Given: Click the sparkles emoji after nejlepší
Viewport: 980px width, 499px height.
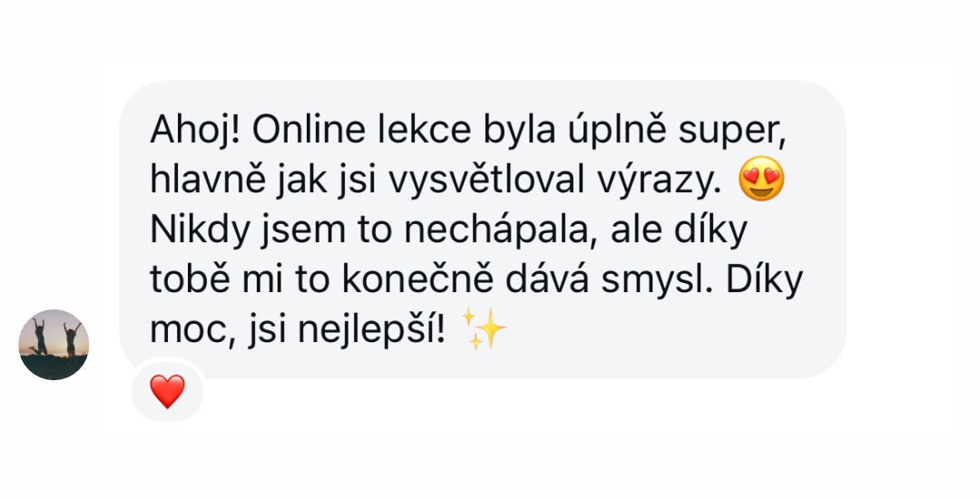Looking at the screenshot, I should coord(483,329).
